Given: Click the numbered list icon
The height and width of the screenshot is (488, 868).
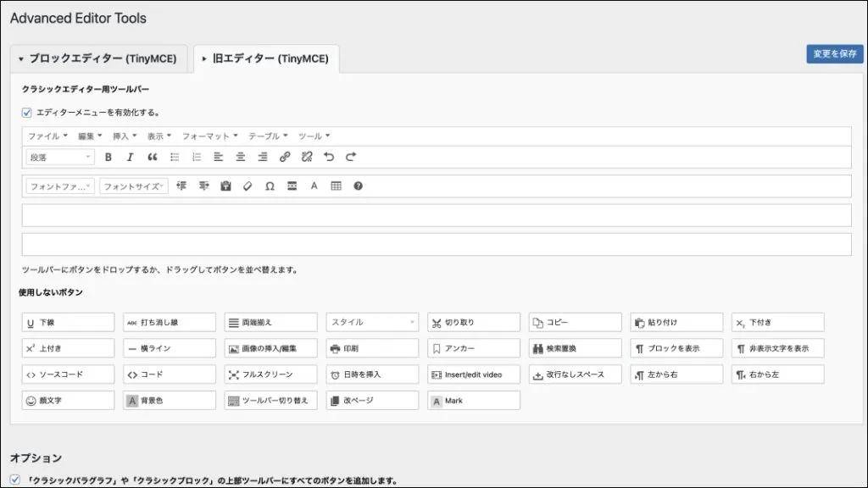Looking at the screenshot, I should pos(197,157).
